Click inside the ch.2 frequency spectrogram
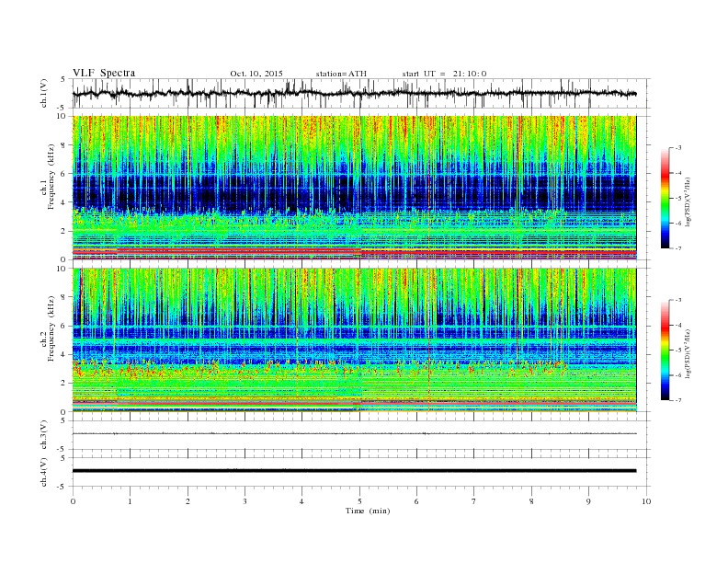Image resolution: width=728 pixels, height=563 pixels. pos(354,340)
